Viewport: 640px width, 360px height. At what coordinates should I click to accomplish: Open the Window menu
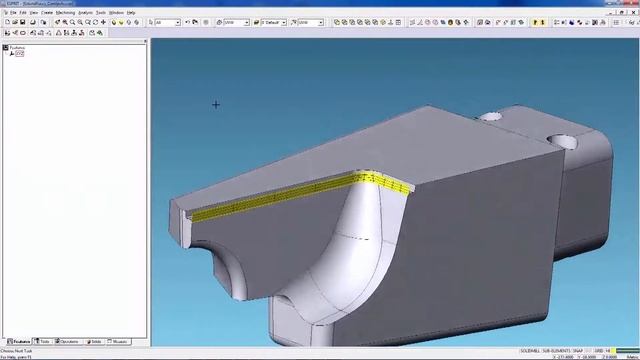click(116, 13)
